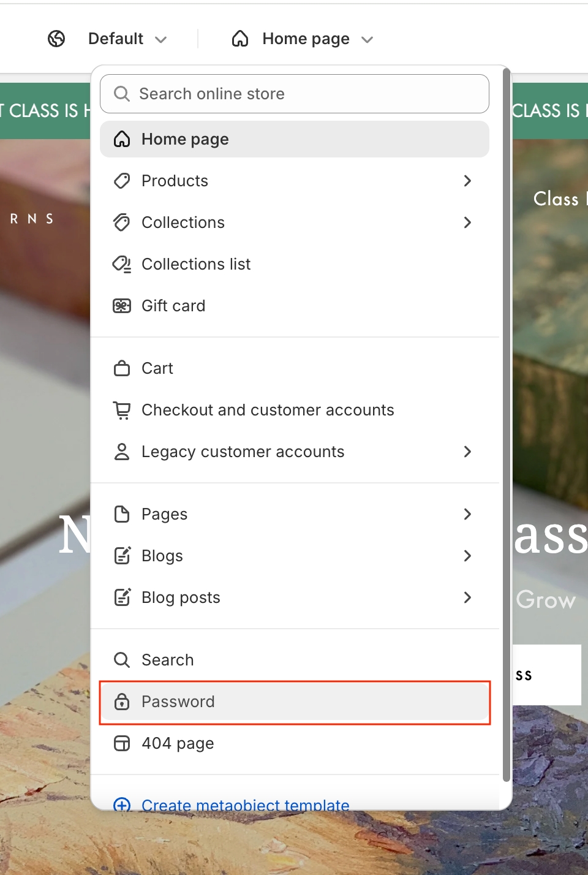Click the Password lock icon
The image size is (588, 875).
122,702
